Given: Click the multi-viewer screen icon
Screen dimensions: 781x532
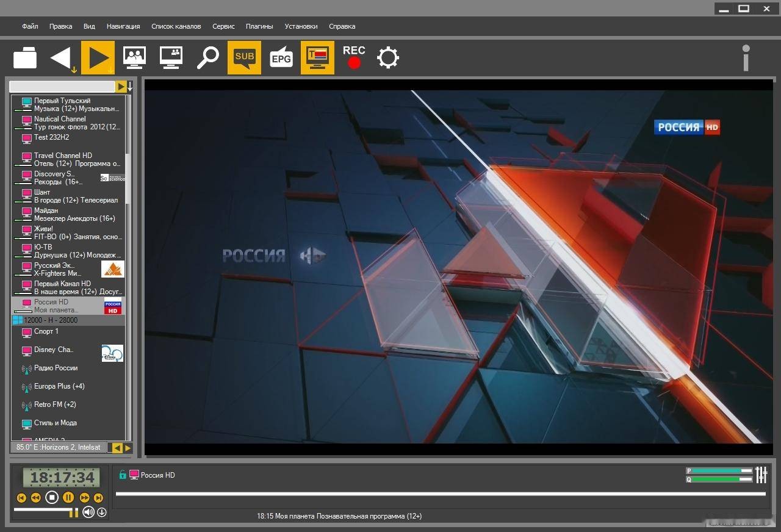Looking at the screenshot, I should point(134,57).
